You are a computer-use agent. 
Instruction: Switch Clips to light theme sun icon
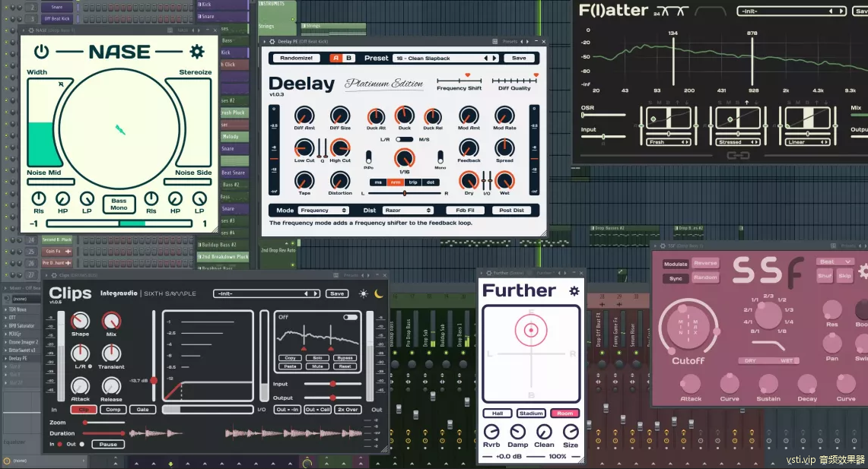[x=363, y=293]
